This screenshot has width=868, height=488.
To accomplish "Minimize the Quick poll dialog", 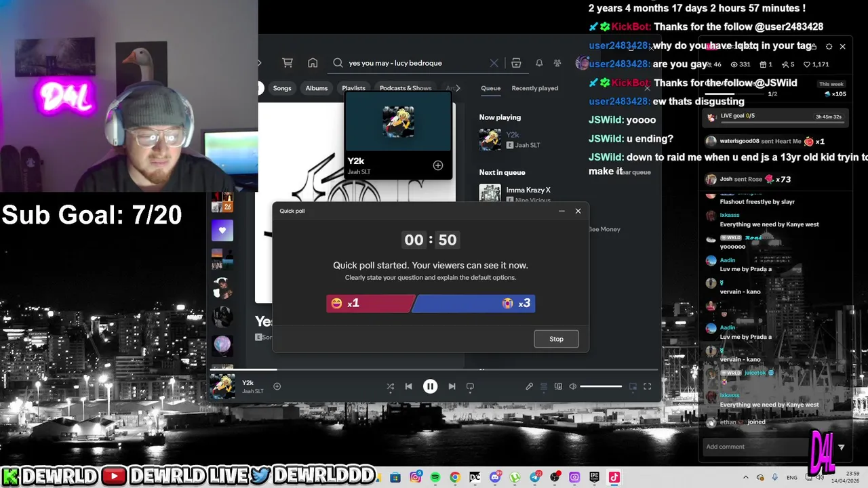I will pos(561,211).
